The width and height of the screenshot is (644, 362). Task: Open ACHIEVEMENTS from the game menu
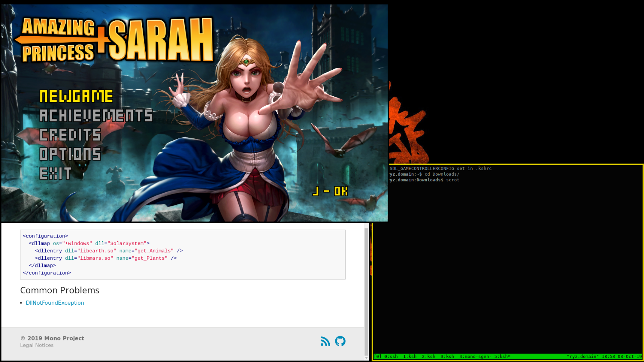click(x=96, y=116)
